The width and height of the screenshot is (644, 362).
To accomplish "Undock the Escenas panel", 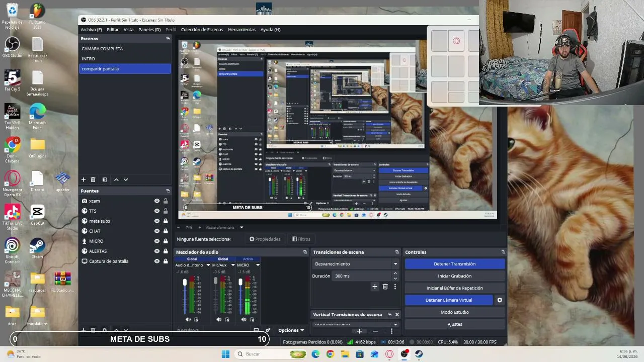I will (168, 39).
